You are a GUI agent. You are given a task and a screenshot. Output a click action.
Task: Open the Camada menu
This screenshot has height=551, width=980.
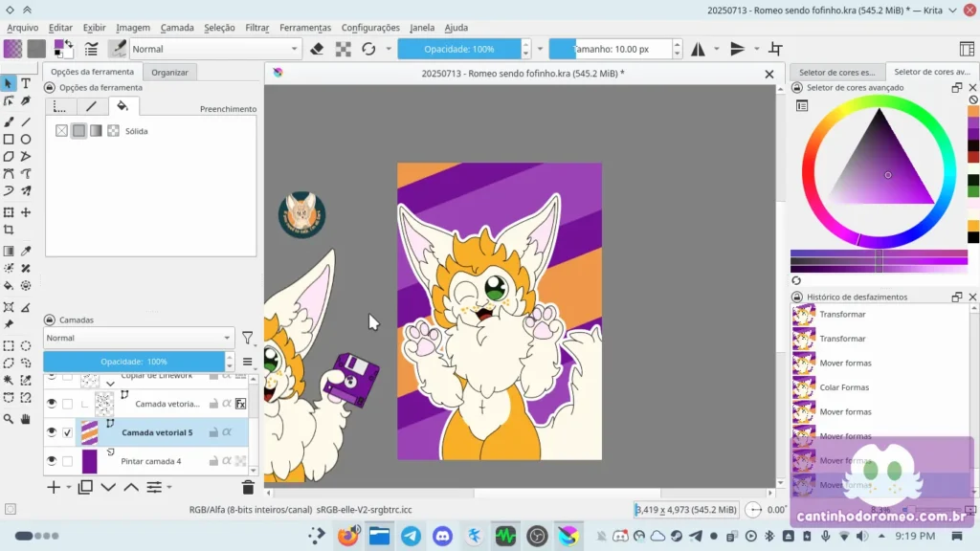click(x=177, y=28)
